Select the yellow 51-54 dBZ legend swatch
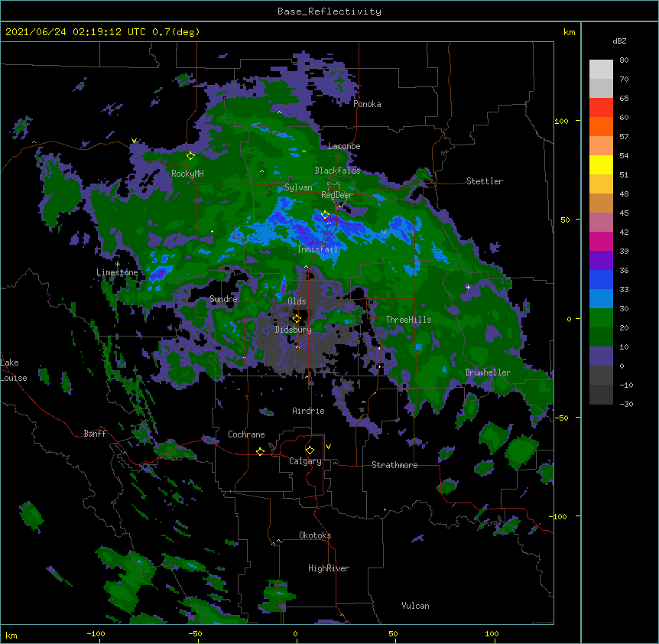 [x=601, y=164]
